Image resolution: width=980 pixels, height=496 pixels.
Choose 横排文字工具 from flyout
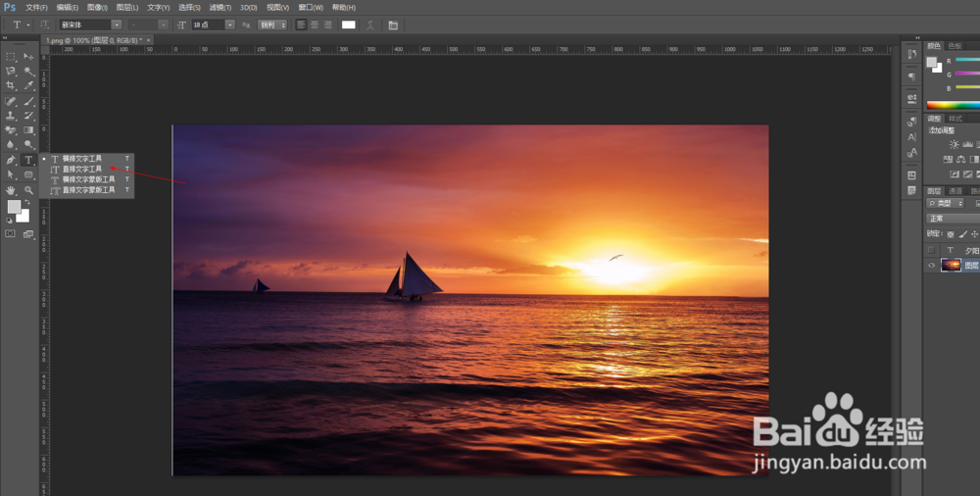tap(87, 159)
